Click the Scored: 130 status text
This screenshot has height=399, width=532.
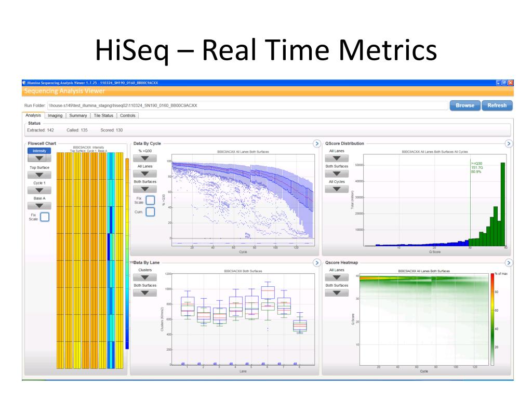pyautogui.click(x=111, y=130)
